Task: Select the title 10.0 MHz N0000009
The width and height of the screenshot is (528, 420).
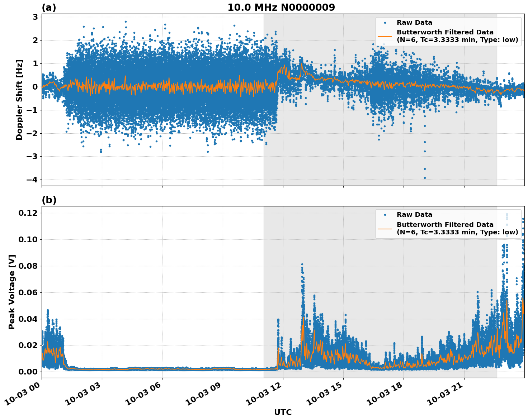Action: point(282,6)
